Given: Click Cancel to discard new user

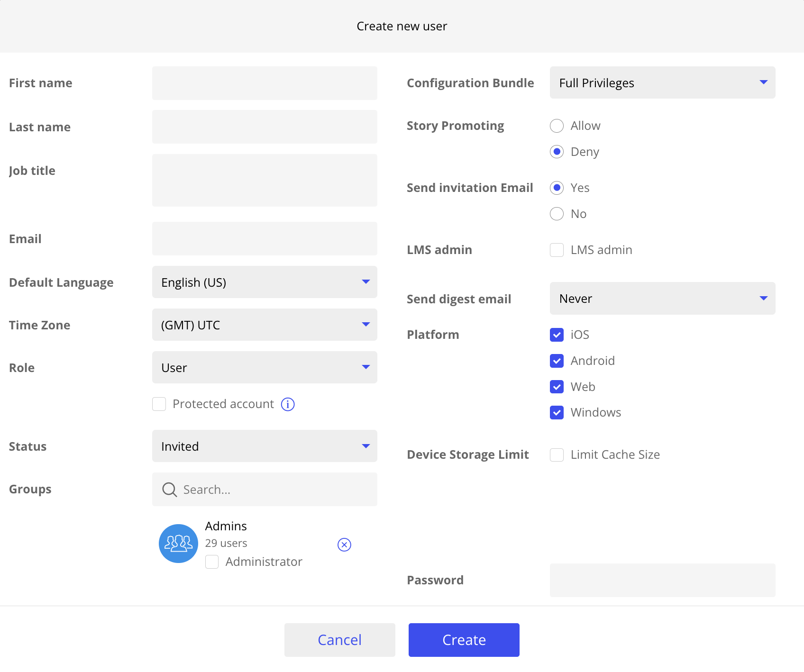Looking at the screenshot, I should click(339, 640).
